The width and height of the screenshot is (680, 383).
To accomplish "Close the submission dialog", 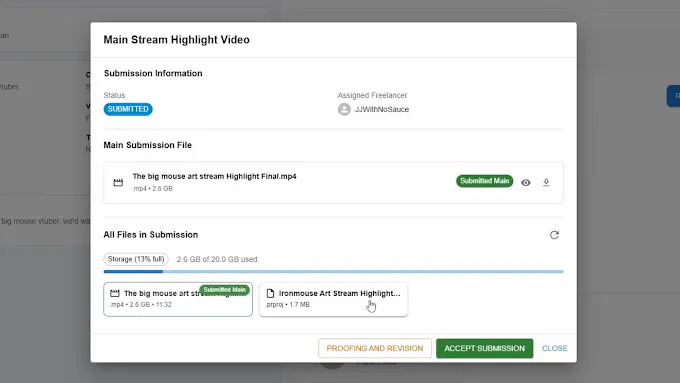I will 555,348.
